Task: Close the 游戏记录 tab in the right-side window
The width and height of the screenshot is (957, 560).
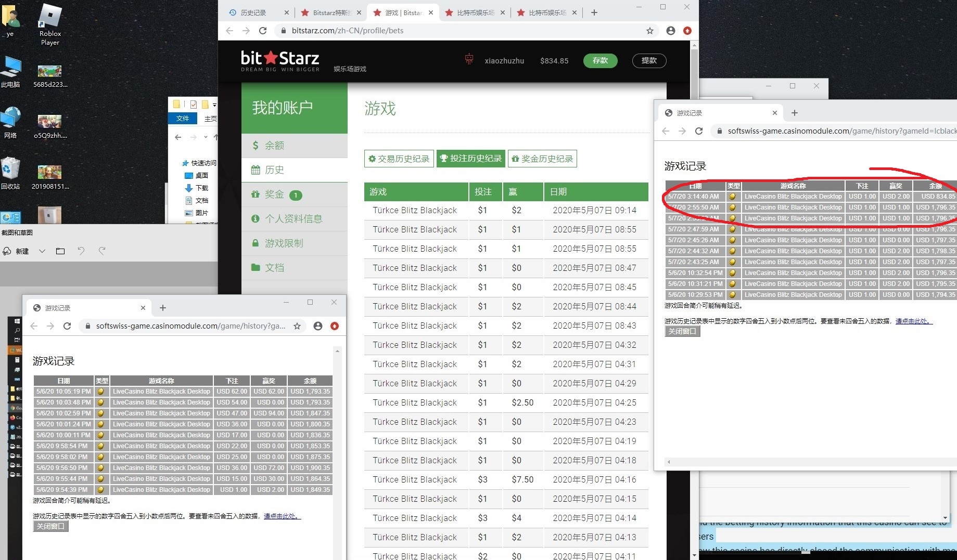Action: 774,113
